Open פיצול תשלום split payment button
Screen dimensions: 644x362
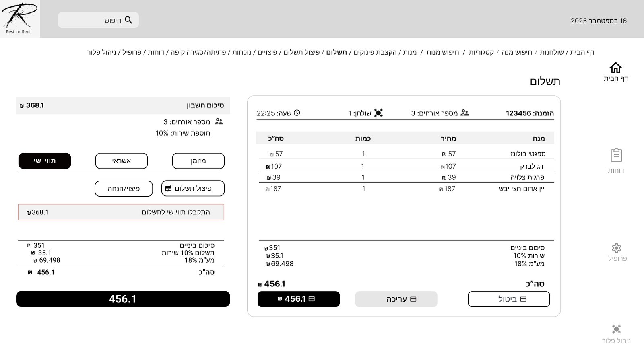pyautogui.click(x=193, y=188)
